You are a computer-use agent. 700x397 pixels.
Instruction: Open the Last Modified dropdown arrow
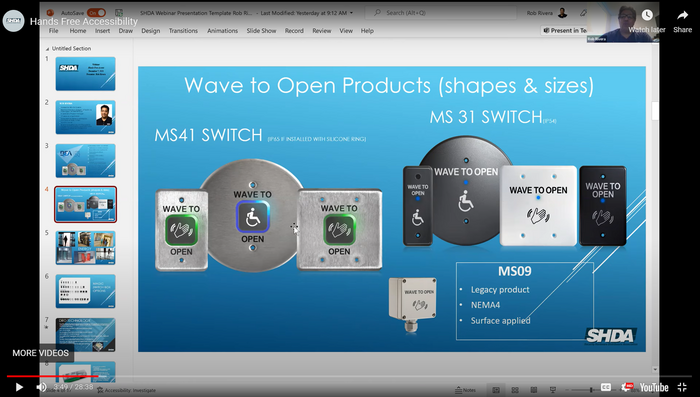tap(352, 13)
